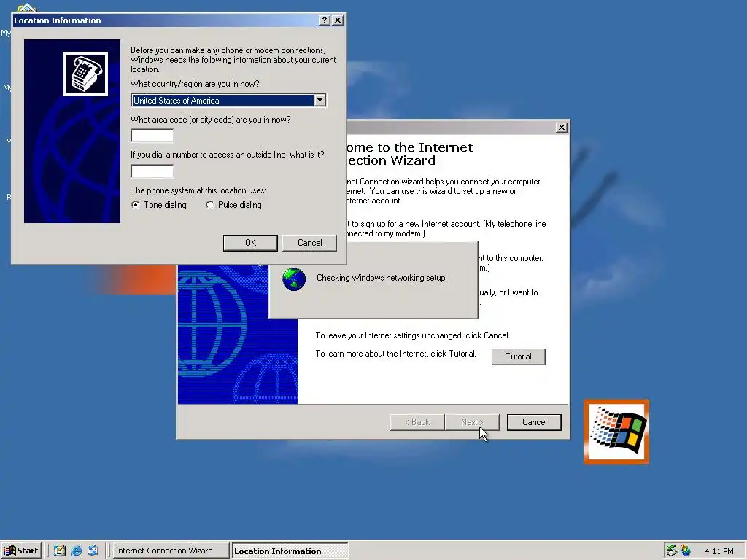Click the telephone icon in Location Information

click(86, 74)
